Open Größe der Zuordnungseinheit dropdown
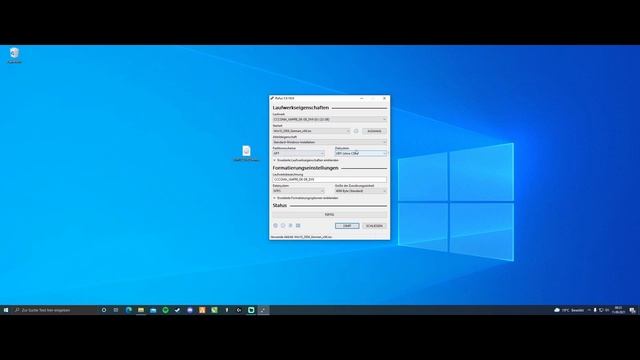Viewport: 640px width, 360px height. pos(361,191)
